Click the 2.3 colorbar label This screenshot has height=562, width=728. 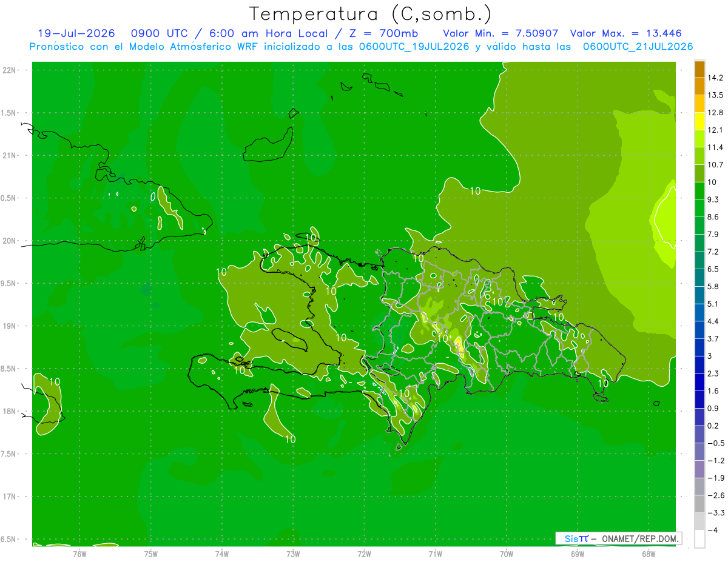[x=713, y=373]
